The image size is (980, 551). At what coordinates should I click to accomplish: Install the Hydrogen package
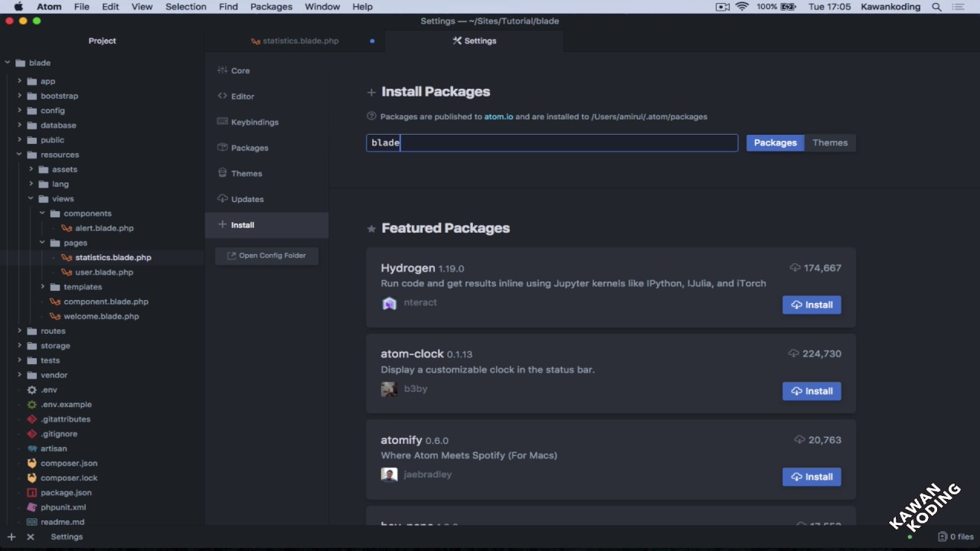pyautogui.click(x=812, y=305)
